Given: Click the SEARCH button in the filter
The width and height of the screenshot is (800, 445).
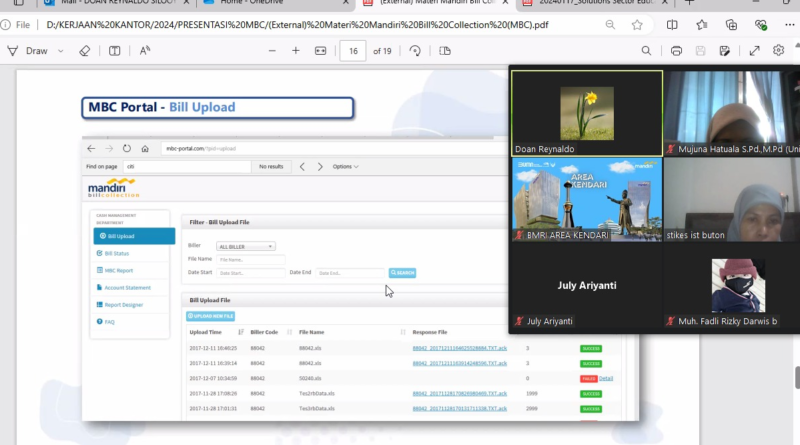Looking at the screenshot, I should click(402, 272).
